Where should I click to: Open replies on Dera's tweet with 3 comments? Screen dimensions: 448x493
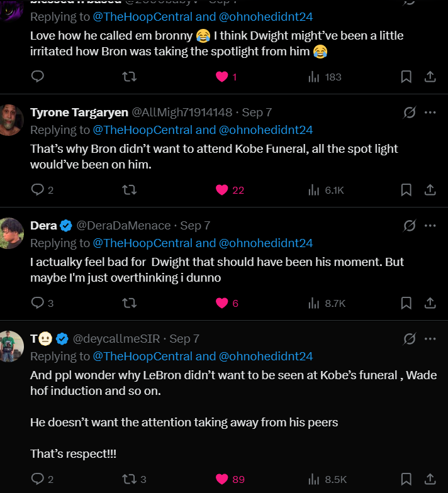click(x=38, y=302)
